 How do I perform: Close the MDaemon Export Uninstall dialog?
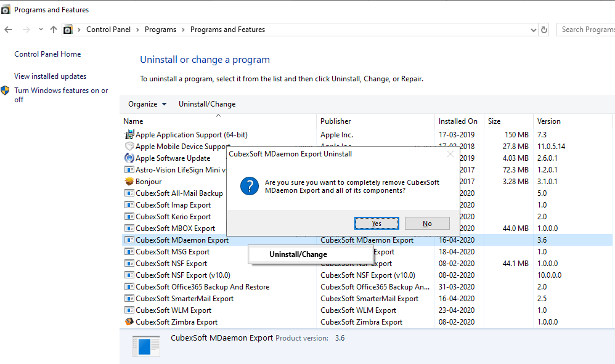450,154
